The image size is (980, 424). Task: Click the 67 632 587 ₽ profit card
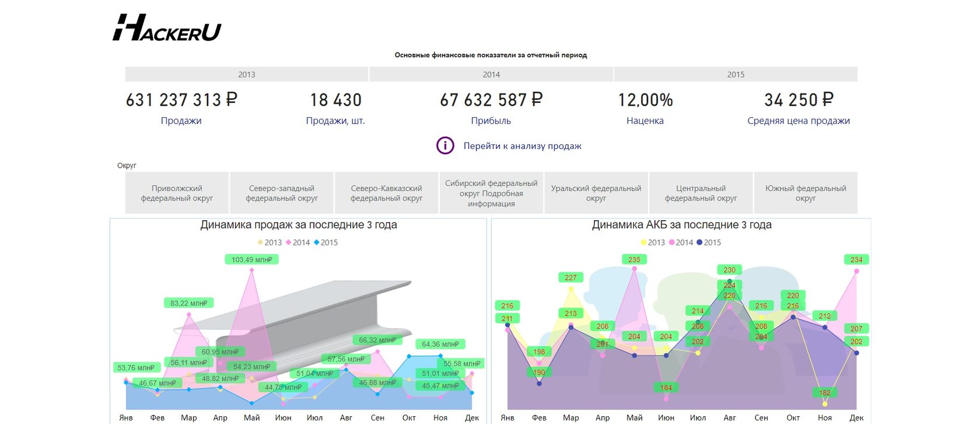[x=491, y=100]
